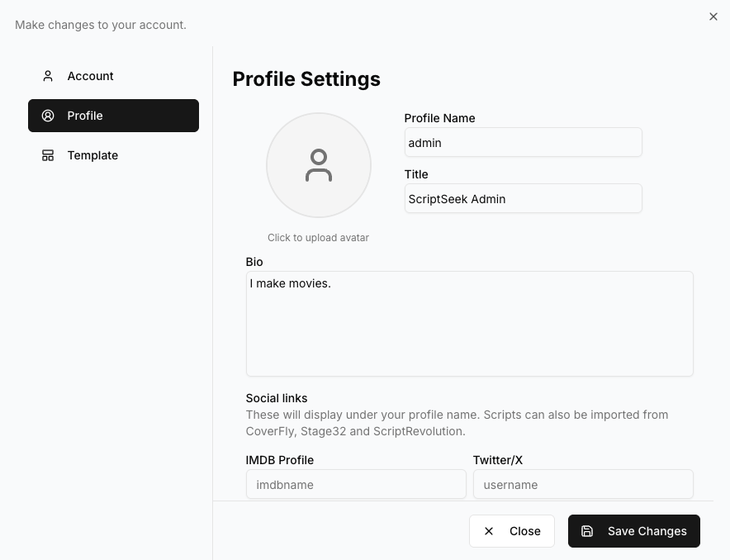Click inside the Bio text area
Screen dimensions: 730x560
(x=469, y=323)
